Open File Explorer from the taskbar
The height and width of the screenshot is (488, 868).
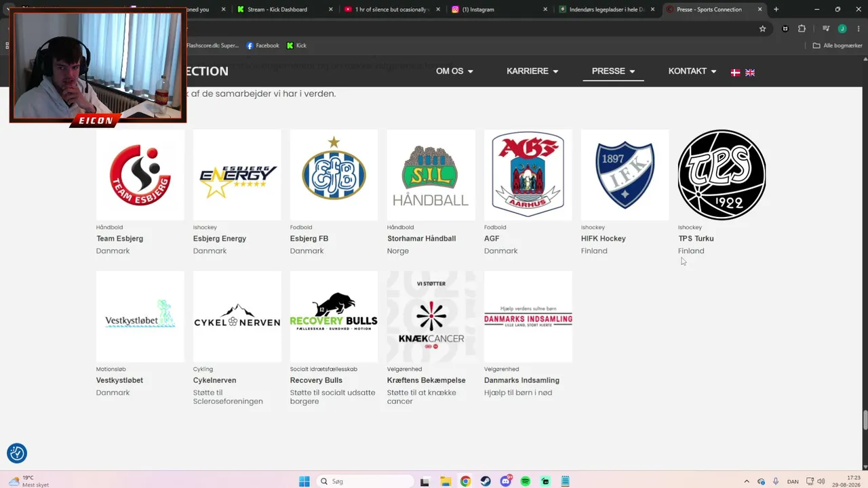point(446,481)
